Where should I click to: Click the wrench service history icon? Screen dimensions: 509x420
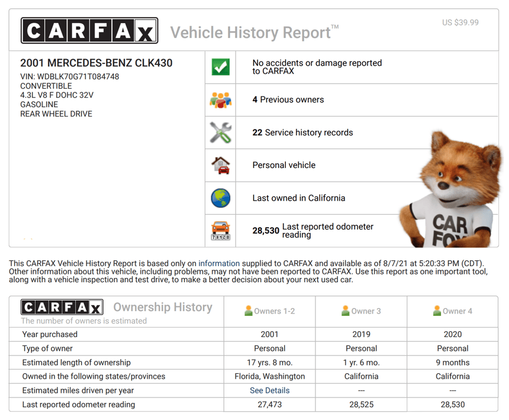click(220, 133)
